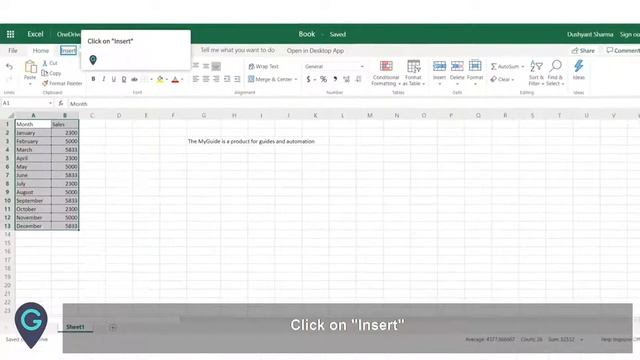Toggle bold formatting
The image size is (640, 360).
pyautogui.click(x=93, y=79)
